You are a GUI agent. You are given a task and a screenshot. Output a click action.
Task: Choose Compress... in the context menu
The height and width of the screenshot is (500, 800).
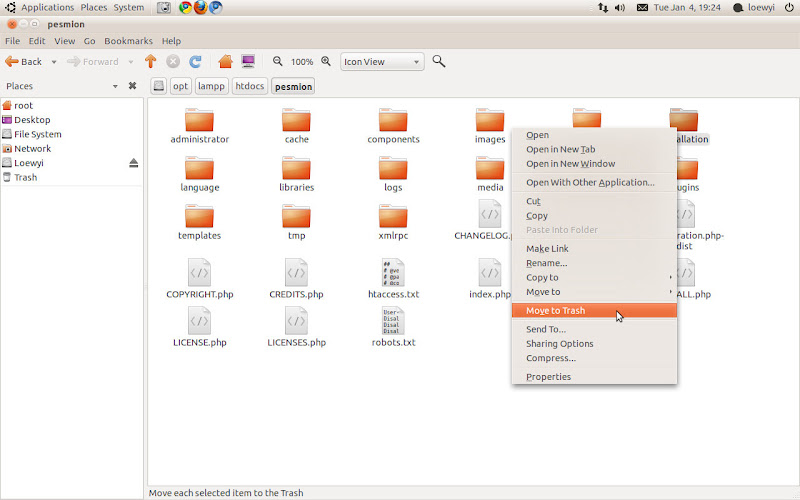click(594, 358)
